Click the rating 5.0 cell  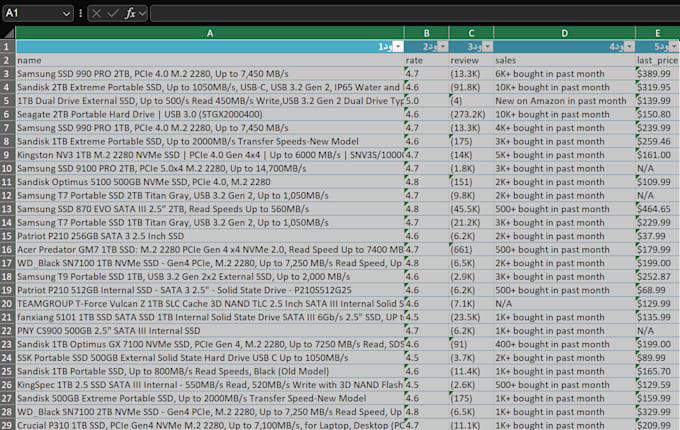tap(426, 101)
